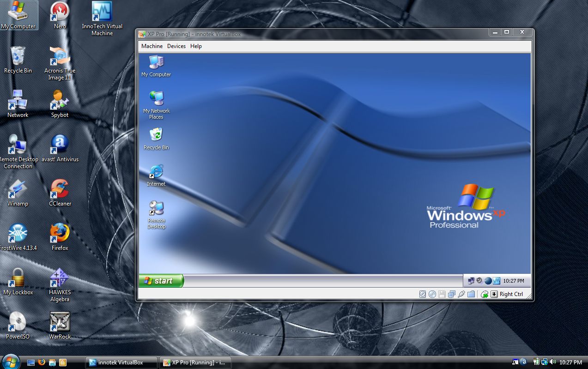
Task: Open the Help menu in VirtualBox
Action: tap(196, 46)
